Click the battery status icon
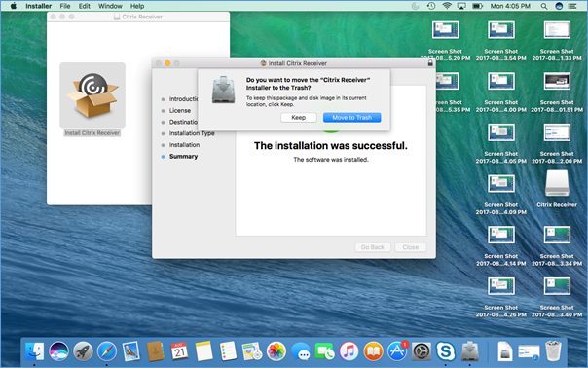This screenshot has width=588, height=368. [x=477, y=6]
